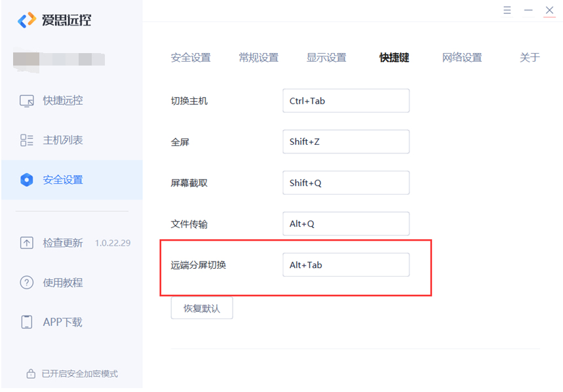Go to the 网络设置 tab
Image resolution: width=563 pixels, height=392 pixels.
click(x=462, y=58)
